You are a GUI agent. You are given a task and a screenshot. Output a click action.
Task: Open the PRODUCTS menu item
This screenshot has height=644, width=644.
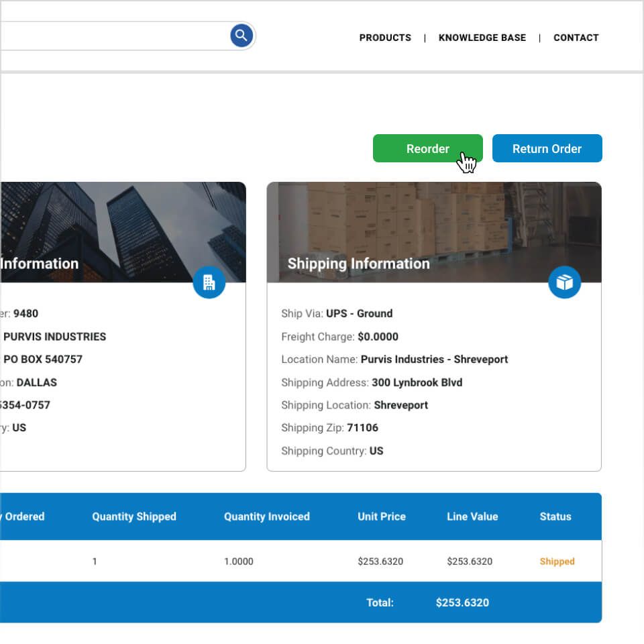[x=385, y=38]
